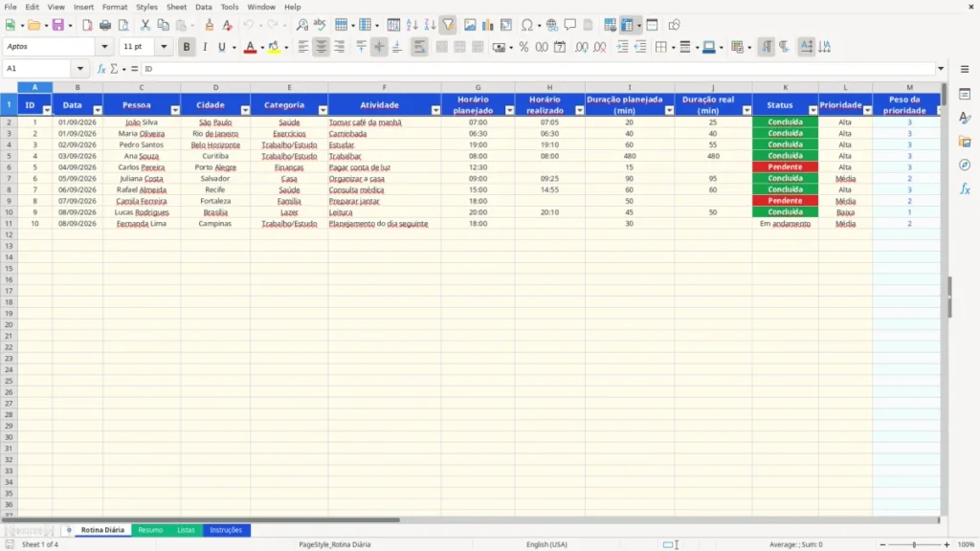Click the zoom out minus button
Screen dimensions: 980x551
point(882,544)
